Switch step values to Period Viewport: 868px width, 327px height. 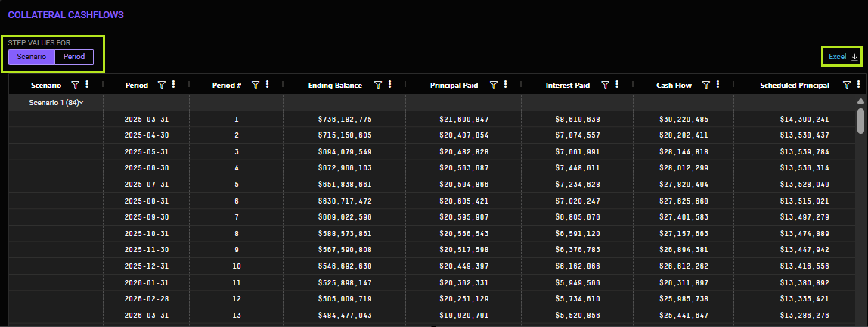(74, 57)
